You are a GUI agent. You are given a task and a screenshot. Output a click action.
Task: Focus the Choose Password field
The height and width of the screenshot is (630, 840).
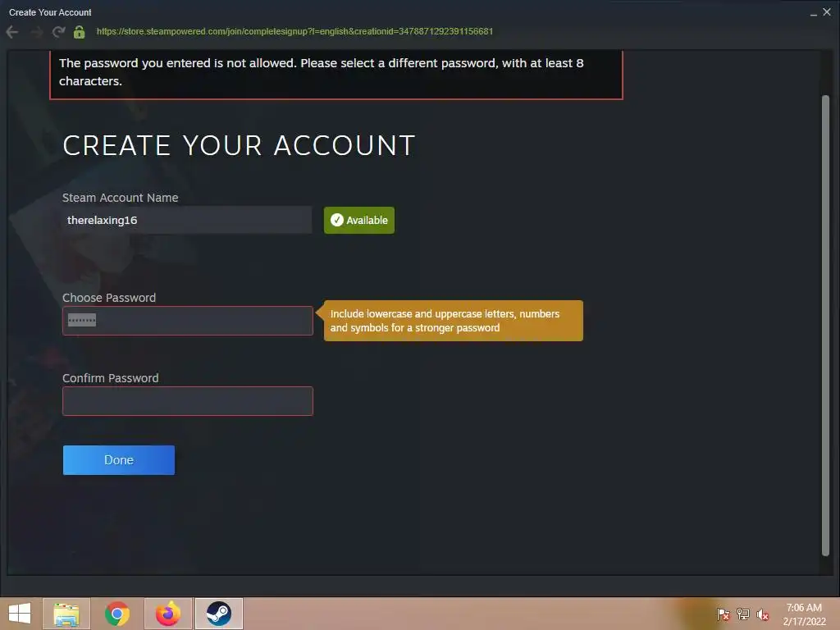188,321
